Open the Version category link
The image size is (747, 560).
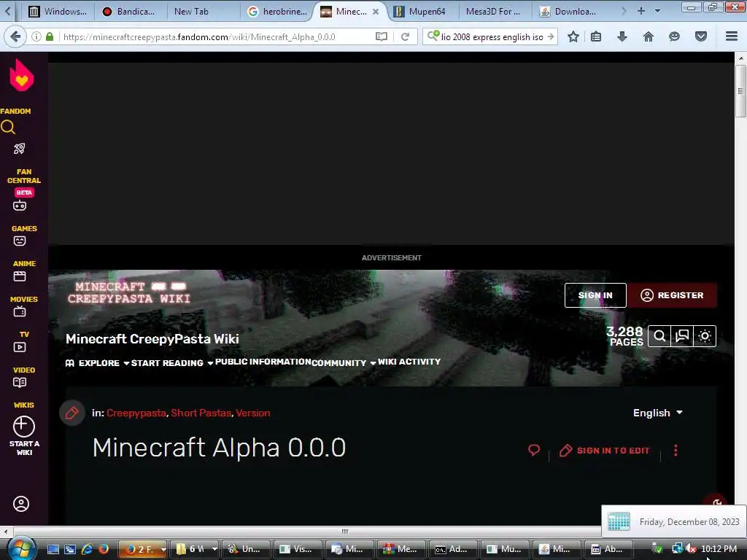click(x=253, y=413)
